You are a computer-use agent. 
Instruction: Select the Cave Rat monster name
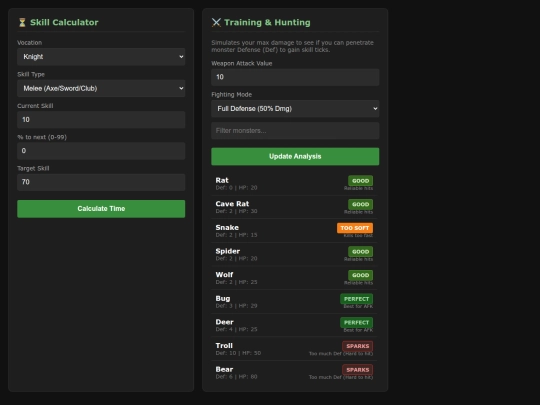tap(232, 204)
